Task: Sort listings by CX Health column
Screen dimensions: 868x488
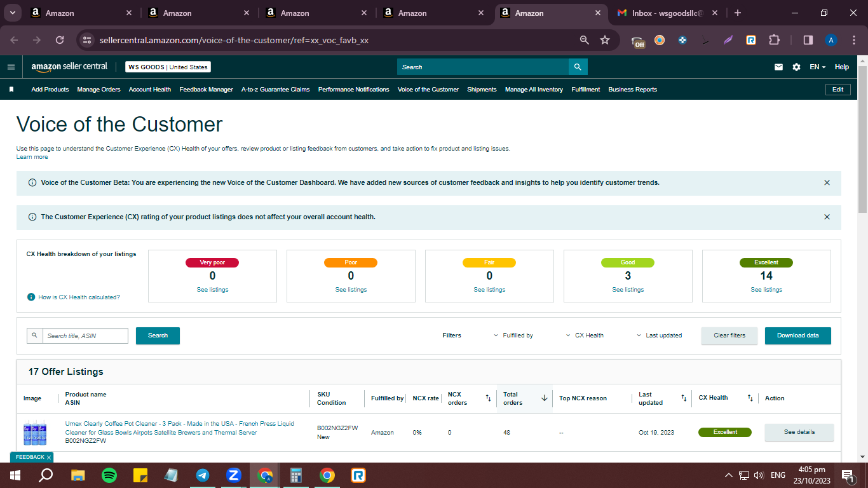Action: click(750, 398)
